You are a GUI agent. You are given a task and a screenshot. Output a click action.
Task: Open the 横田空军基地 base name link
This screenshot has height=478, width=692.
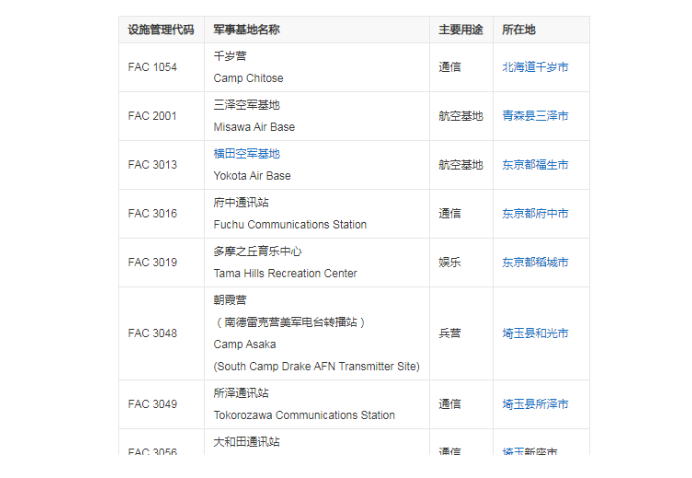click(246, 154)
